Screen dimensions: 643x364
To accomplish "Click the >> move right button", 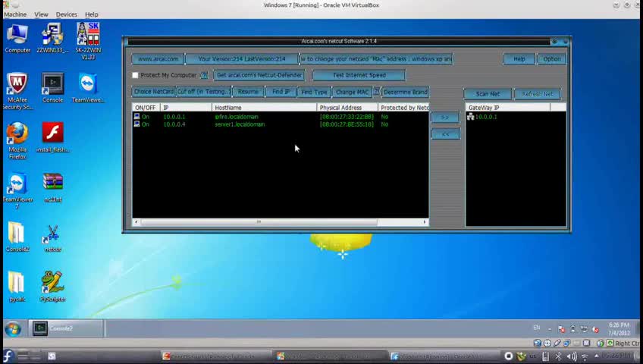I will pyautogui.click(x=445, y=118).
